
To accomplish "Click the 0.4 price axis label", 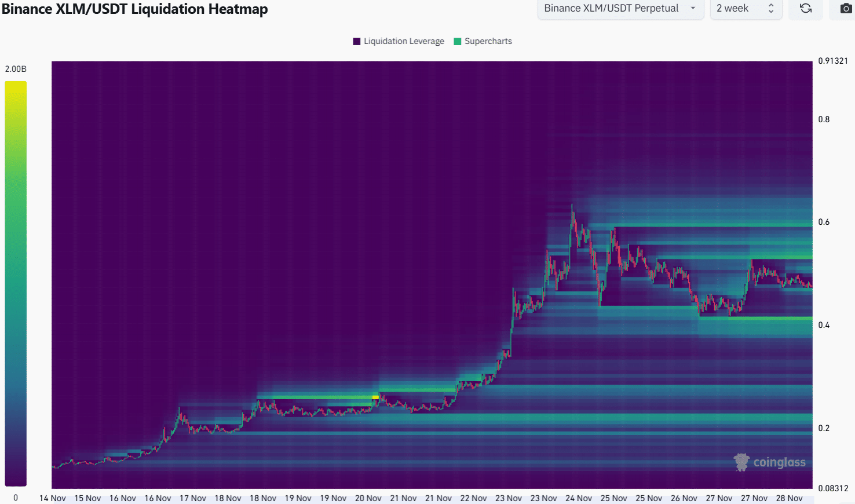I will pyautogui.click(x=824, y=325).
